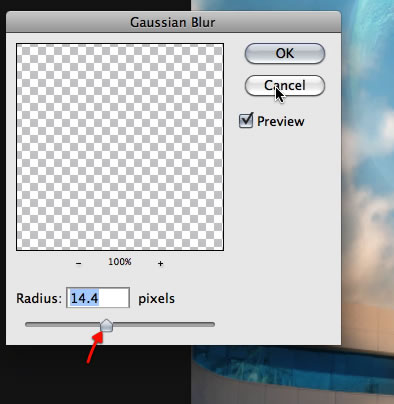Click inside the blur preview thumbnail
The image size is (394, 404).
(x=120, y=147)
